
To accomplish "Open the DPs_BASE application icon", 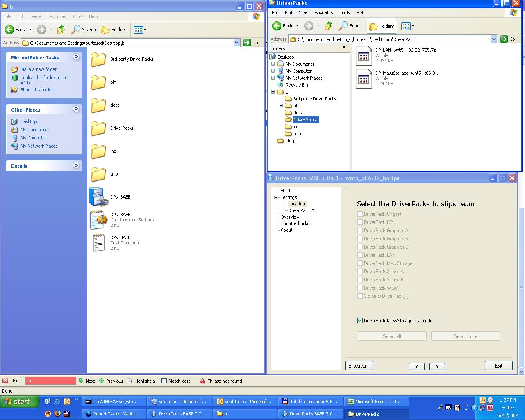I will pyautogui.click(x=98, y=197).
